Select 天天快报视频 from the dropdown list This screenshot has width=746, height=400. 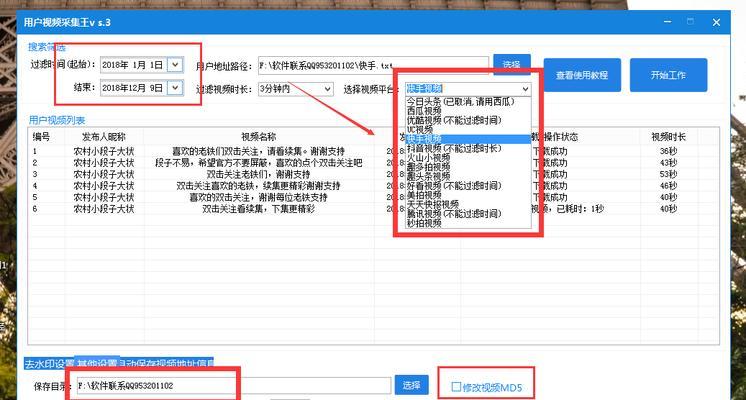(432, 205)
